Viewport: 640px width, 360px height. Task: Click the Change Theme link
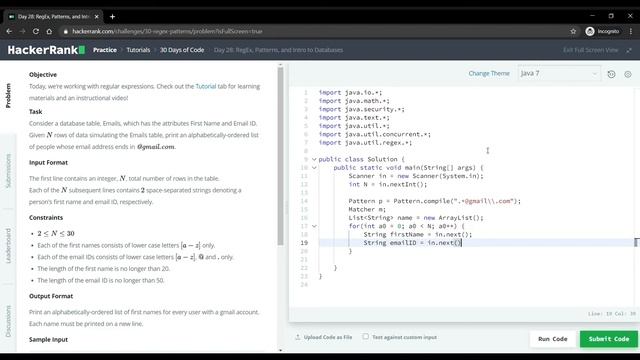[x=489, y=73]
